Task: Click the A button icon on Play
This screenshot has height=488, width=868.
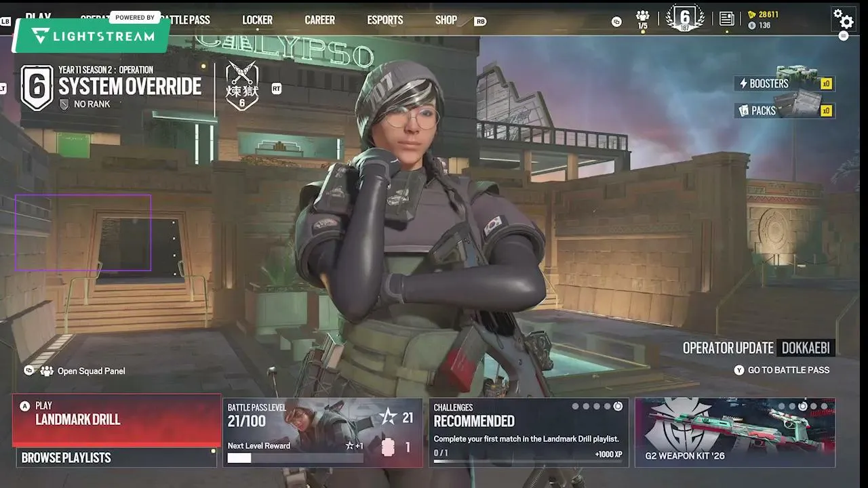Action: coord(25,406)
